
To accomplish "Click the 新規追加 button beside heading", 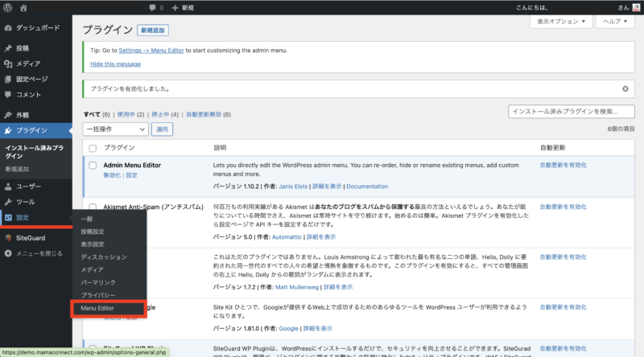I will (x=153, y=31).
